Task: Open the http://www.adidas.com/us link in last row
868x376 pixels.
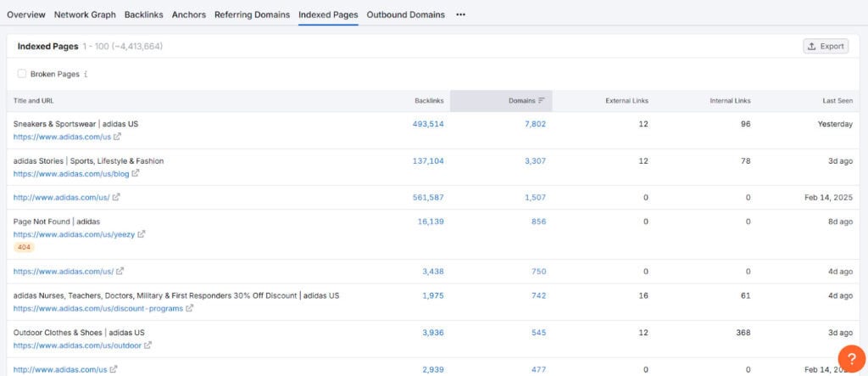Action: point(60,369)
